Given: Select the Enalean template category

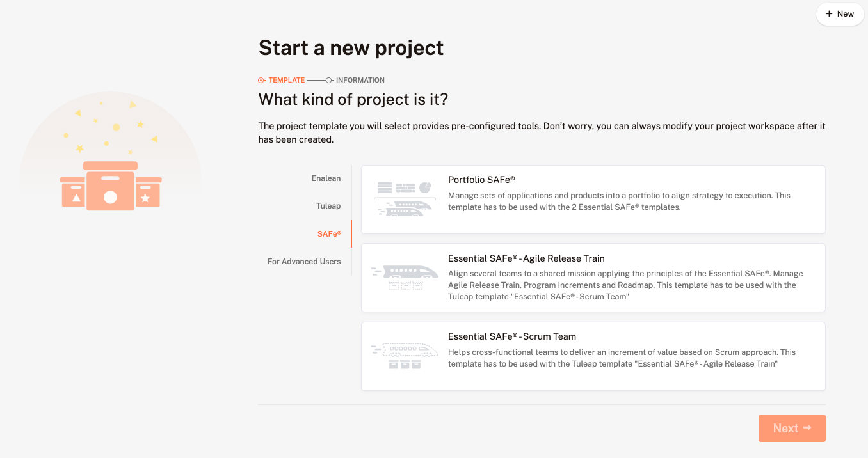Looking at the screenshot, I should click(x=326, y=178).
